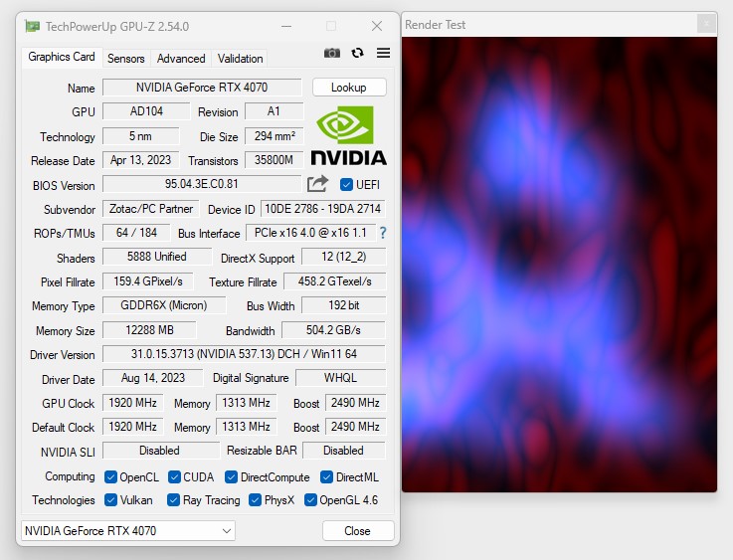The height and width of the screenshot is (560, 733).
Task: Toggle the OpenGL 4.6 checkbox
Action: pos(310,499)
